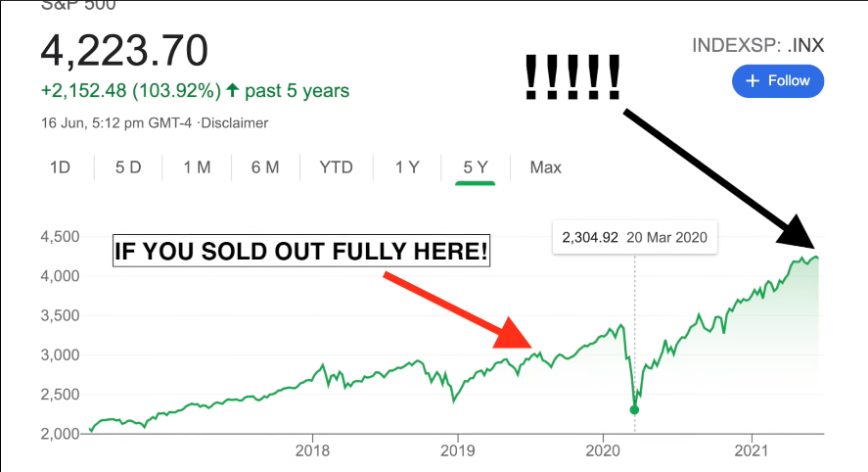868x472 pixels.
Task: Click the 2020 x-axis year label
Action: point(603,452)
